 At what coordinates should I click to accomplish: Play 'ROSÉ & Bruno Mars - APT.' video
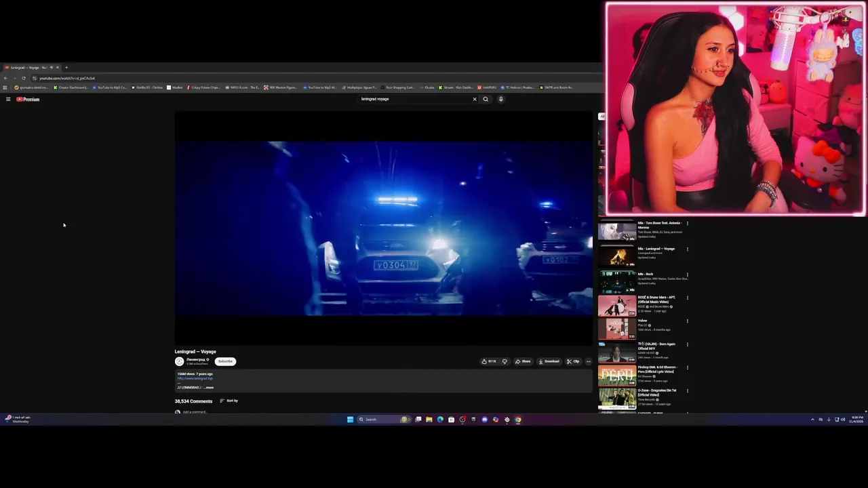[617, 306]
